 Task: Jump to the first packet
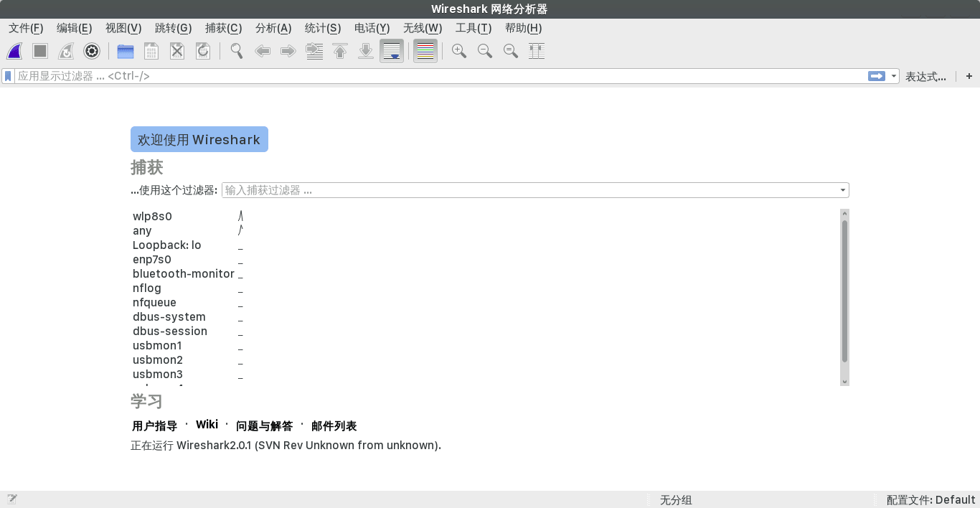pos(340,51)
